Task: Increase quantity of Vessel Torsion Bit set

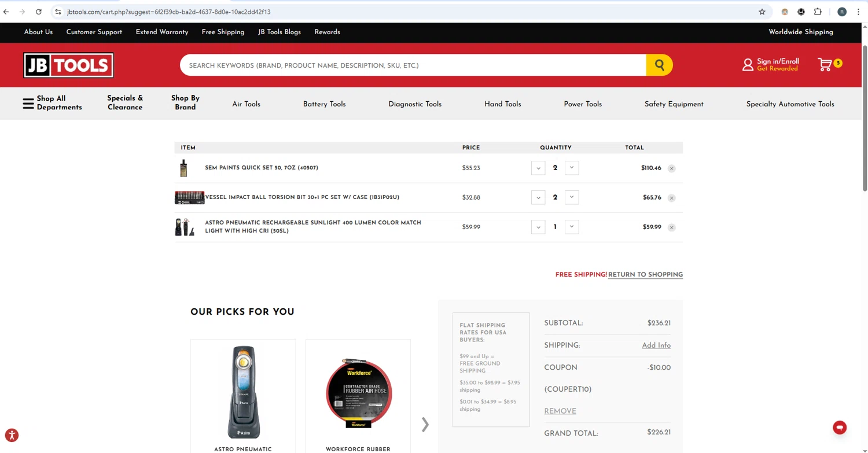Action: [572, 197]
